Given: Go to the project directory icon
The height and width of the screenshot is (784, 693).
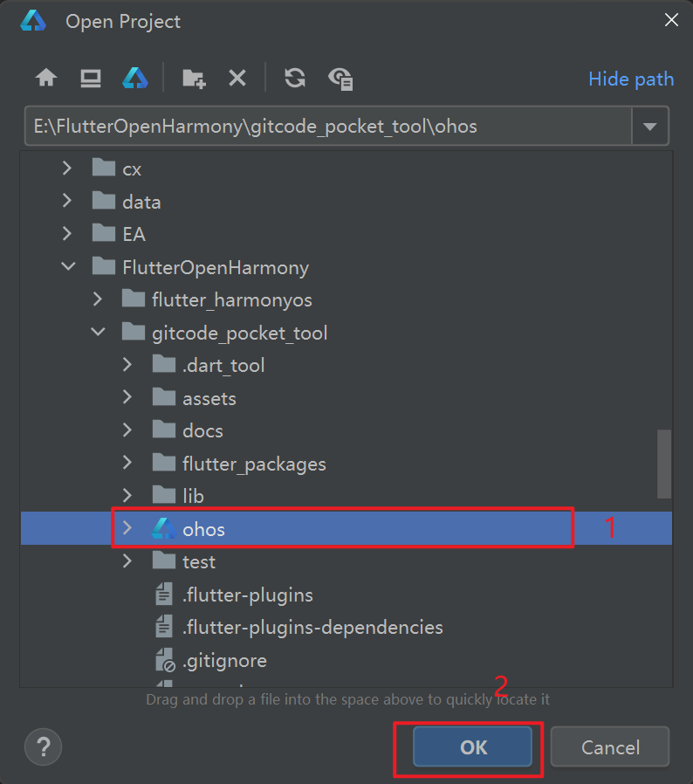Looking at the screenshot, I should [135, 78].
